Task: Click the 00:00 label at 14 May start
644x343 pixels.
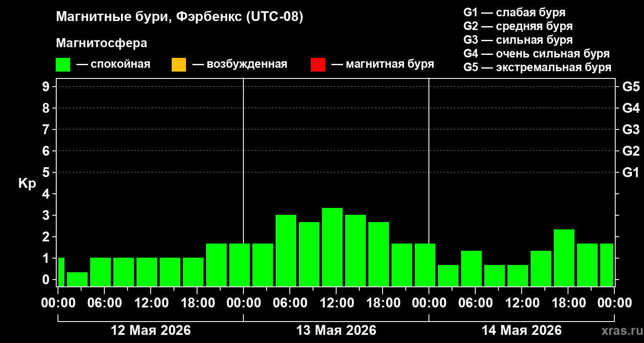Action: point(428,303)
